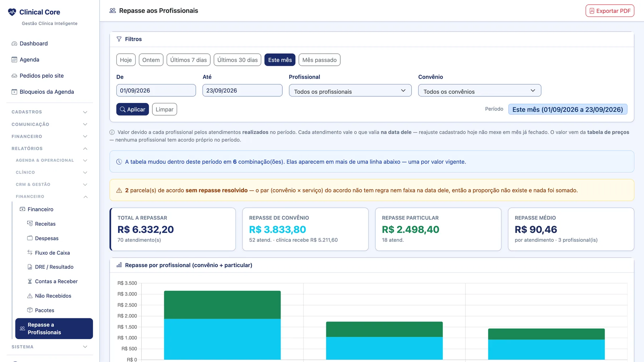The width and height of the screenshot is (644, 362).
Task: Apply the filters with Aplicar
Action: (132, 109)
